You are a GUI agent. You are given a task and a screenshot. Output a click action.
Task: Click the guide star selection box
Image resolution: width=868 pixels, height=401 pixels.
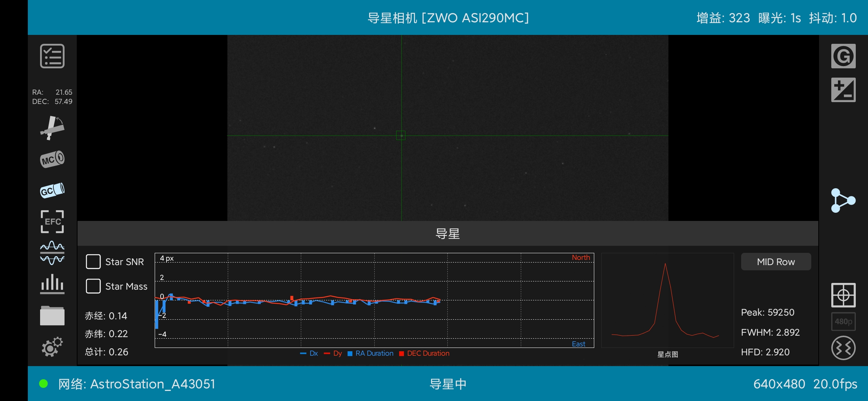(401, 136)
